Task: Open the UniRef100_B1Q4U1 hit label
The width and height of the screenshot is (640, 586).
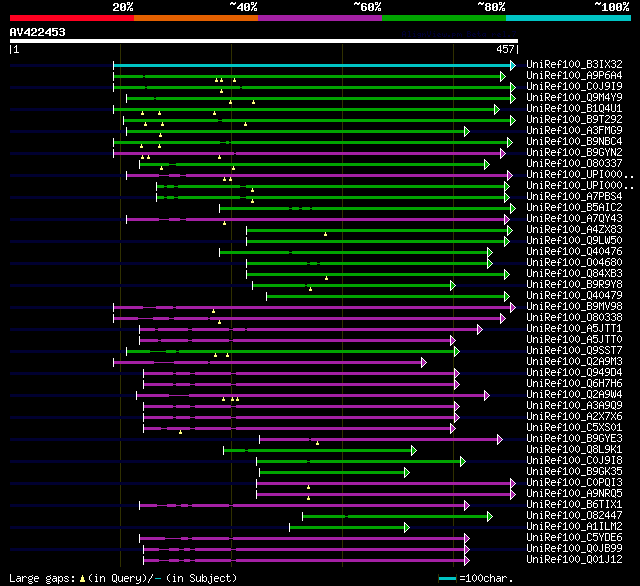Action: [574, 108]
